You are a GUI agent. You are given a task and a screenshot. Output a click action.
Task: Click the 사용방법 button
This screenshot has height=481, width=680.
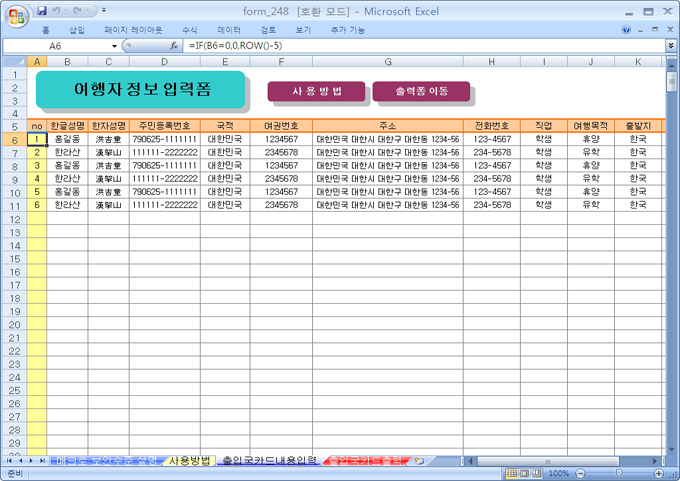[x=316, y=92]
